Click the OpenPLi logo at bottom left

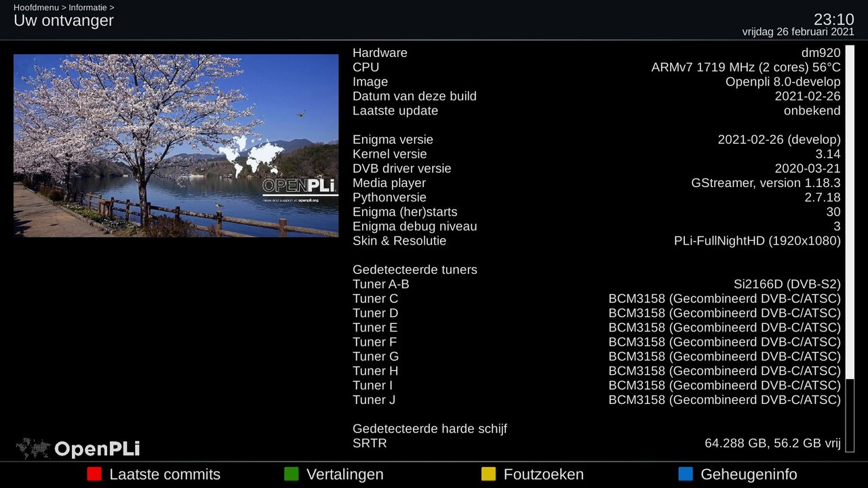tap(78, 449)
